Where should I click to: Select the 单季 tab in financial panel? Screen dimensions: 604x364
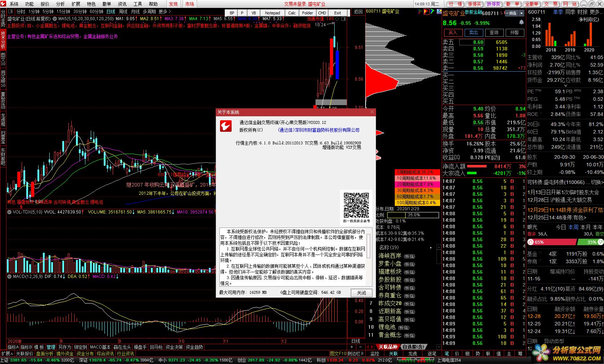(558, 12)
